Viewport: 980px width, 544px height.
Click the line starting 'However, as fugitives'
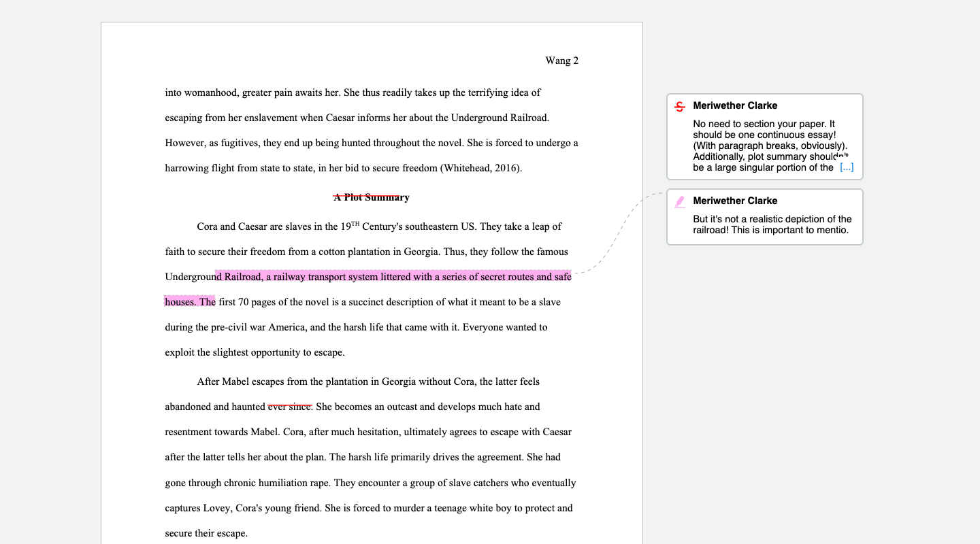372,143
